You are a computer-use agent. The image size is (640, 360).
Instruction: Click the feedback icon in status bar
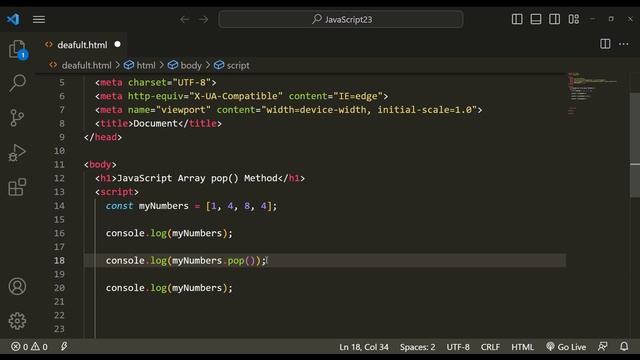pos(602,347)
